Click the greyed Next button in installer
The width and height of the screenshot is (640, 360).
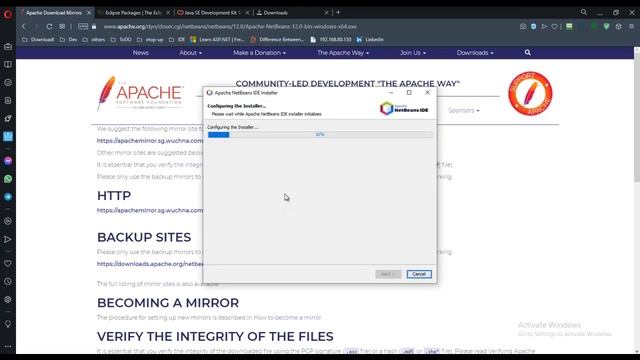coord(388,274)
